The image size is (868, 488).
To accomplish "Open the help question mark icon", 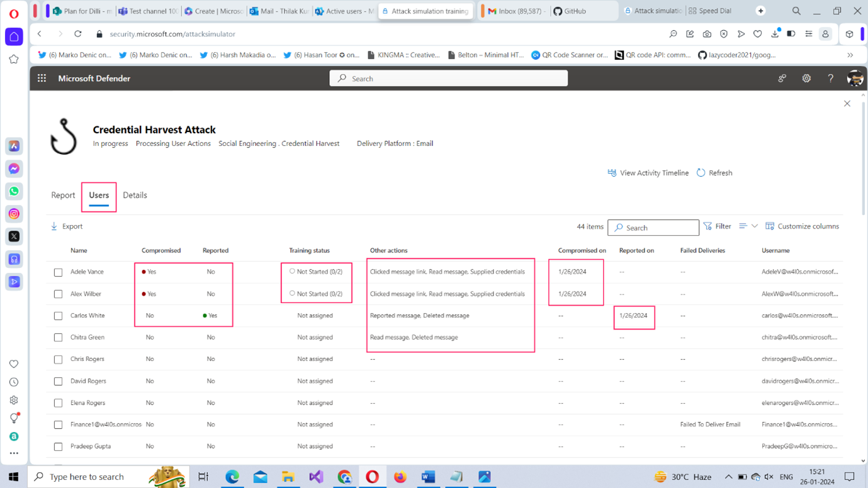I will point(830,79).
